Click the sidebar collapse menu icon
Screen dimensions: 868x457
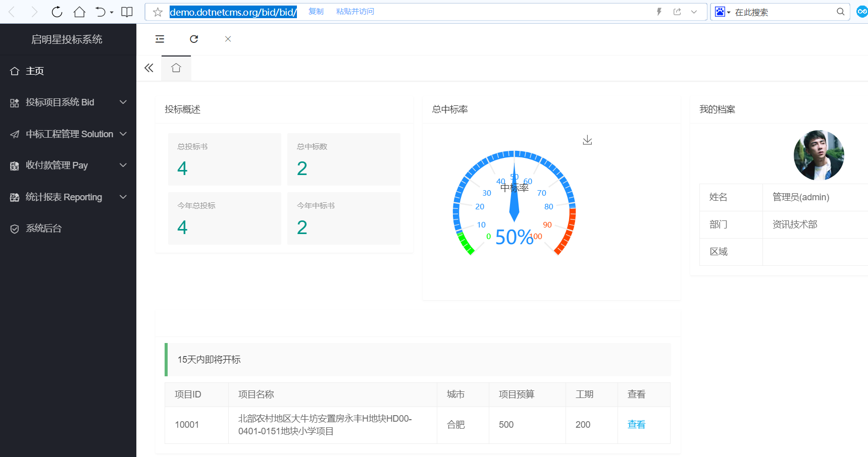tap(160, 39)
